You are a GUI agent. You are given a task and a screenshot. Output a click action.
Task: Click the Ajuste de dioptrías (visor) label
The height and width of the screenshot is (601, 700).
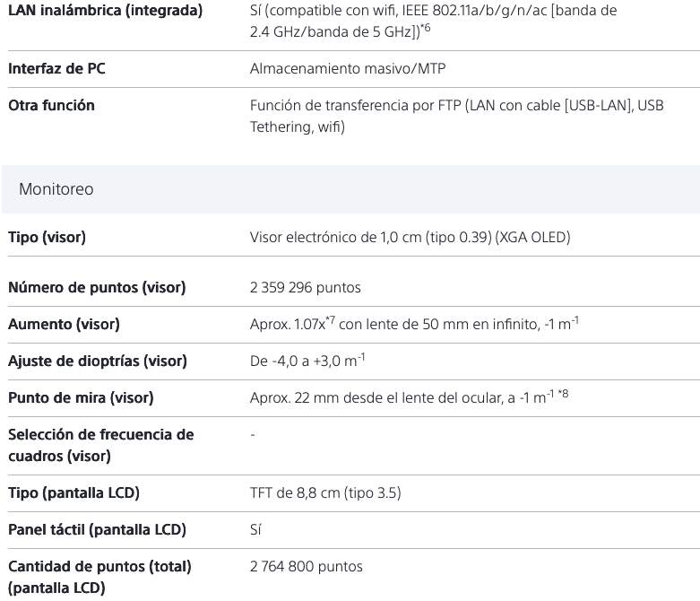97,361
